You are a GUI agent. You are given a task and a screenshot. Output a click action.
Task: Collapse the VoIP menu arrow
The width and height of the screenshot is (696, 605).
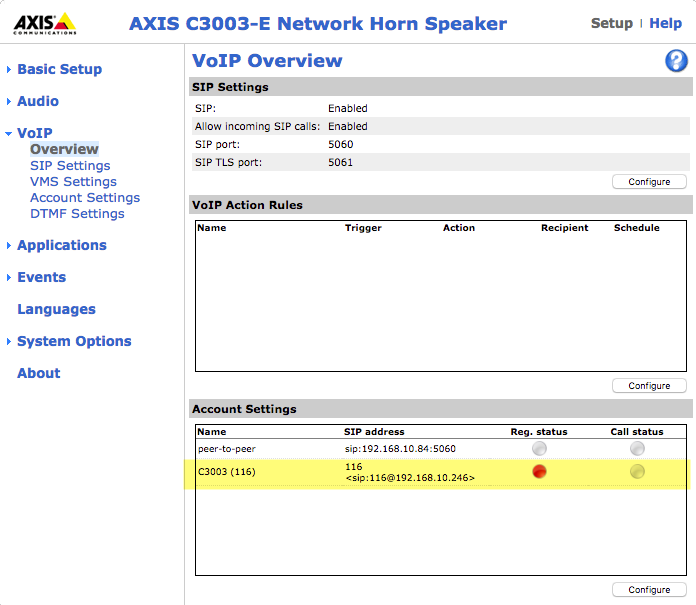click(8, 133)
